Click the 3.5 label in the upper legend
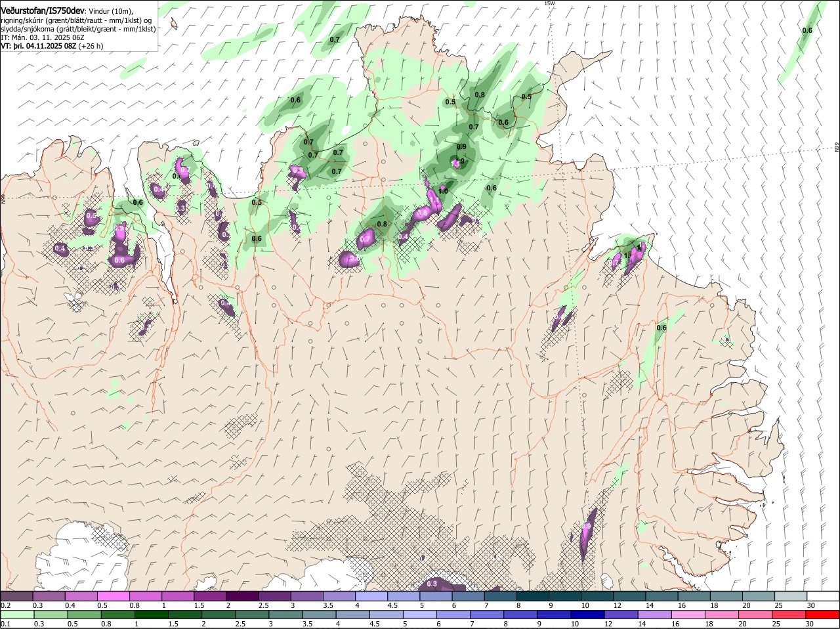The width and height of the screenshot is (840, 629). coord(328,605)
